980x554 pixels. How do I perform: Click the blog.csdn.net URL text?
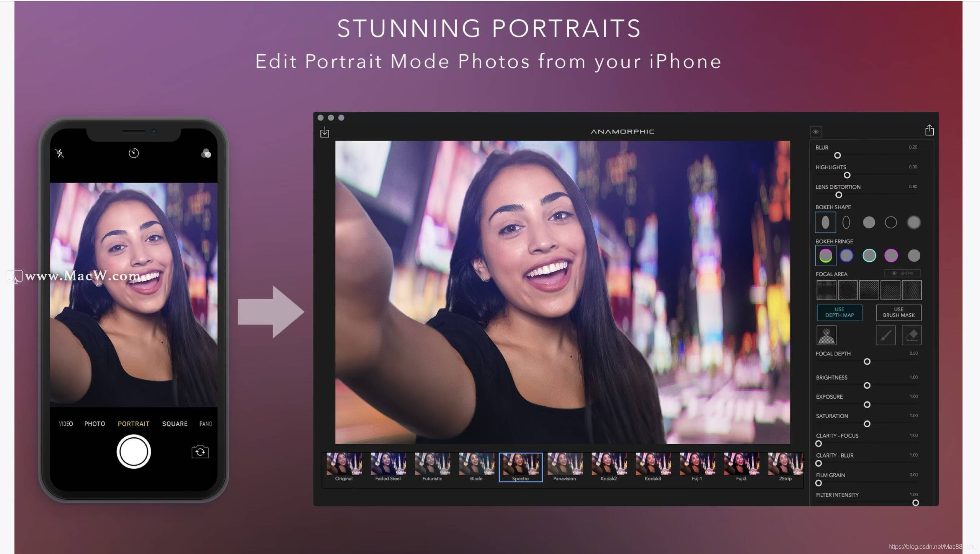point(932,547)
